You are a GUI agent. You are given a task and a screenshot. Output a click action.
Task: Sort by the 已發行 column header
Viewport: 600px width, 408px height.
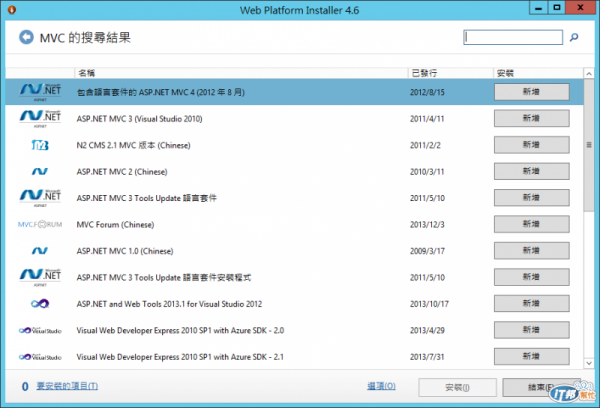450,73
